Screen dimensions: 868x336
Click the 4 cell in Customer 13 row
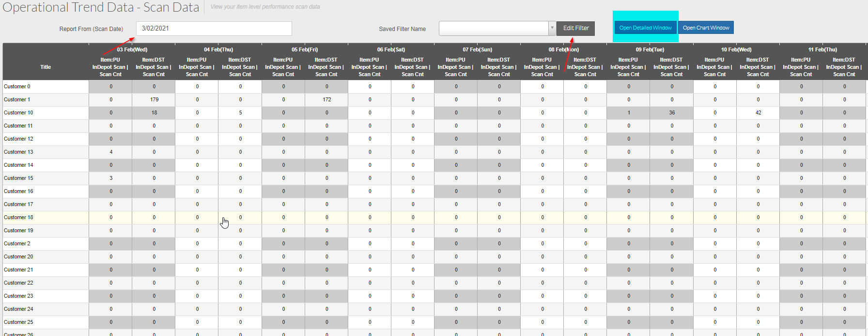111,152
